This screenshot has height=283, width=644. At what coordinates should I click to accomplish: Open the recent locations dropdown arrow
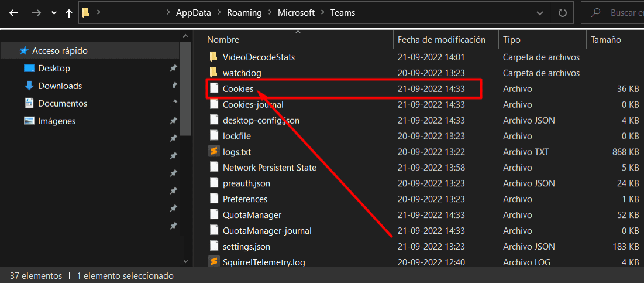pos(54,13)
